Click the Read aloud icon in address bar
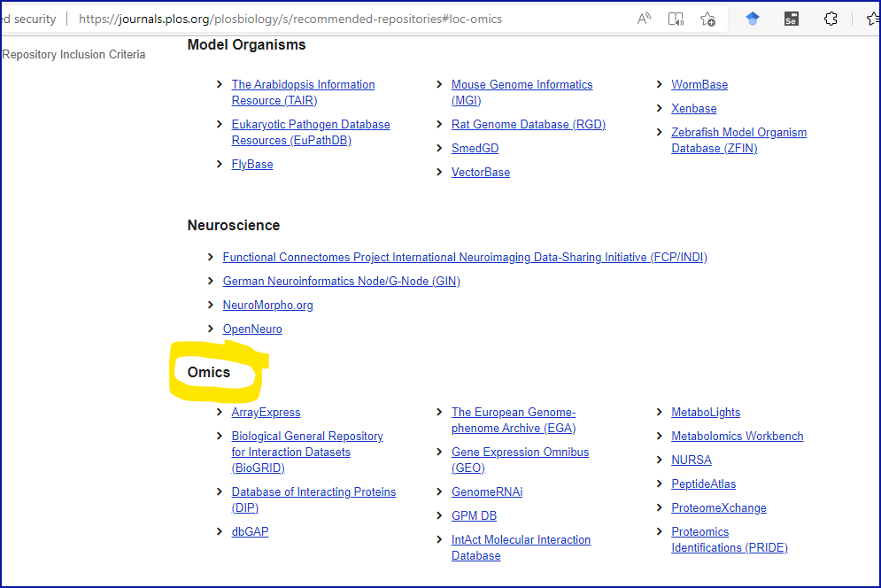 (644, 19)
